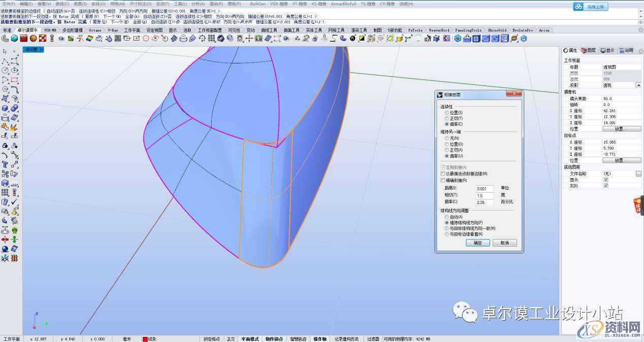Click the checkmark tool icon in left toolbar

coord(14,202)
